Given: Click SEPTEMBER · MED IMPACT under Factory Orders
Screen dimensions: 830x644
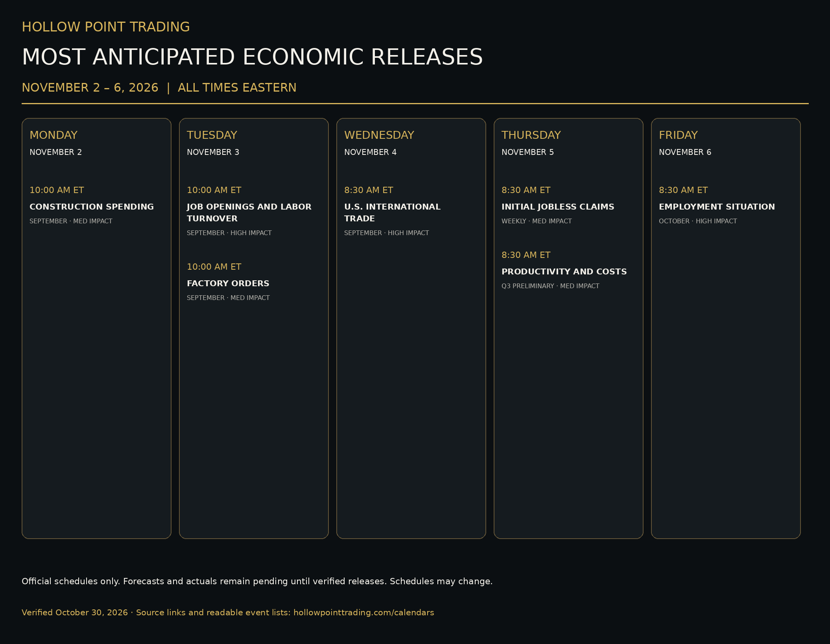Looking at the screenshot, I should coord(228,298).
